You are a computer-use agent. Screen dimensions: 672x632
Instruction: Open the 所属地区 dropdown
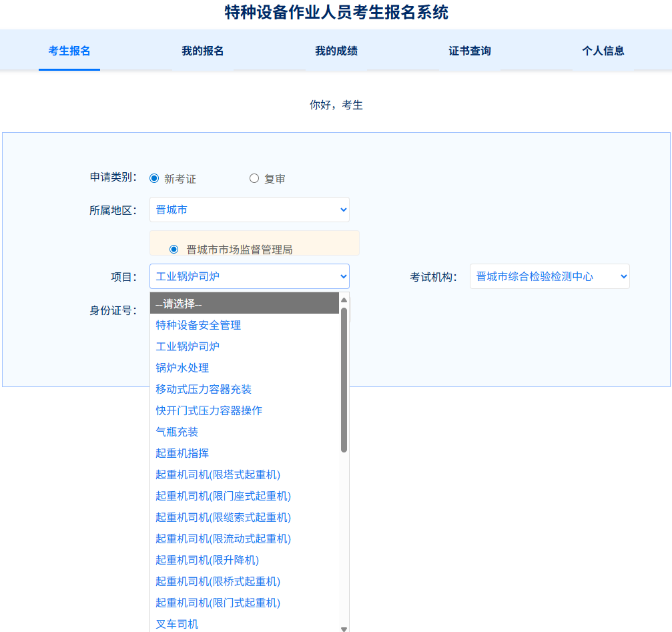(249, 210)
